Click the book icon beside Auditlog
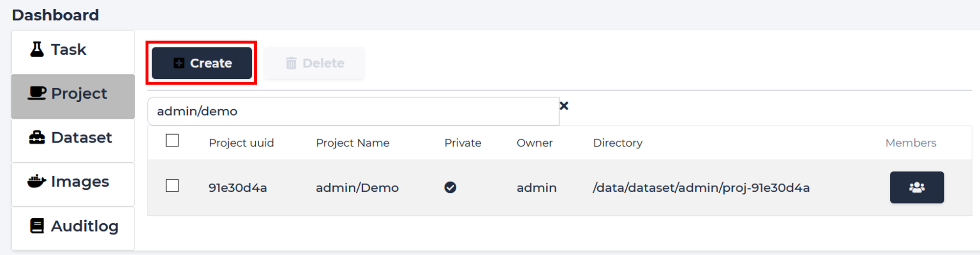 click(x=37, y=226)
